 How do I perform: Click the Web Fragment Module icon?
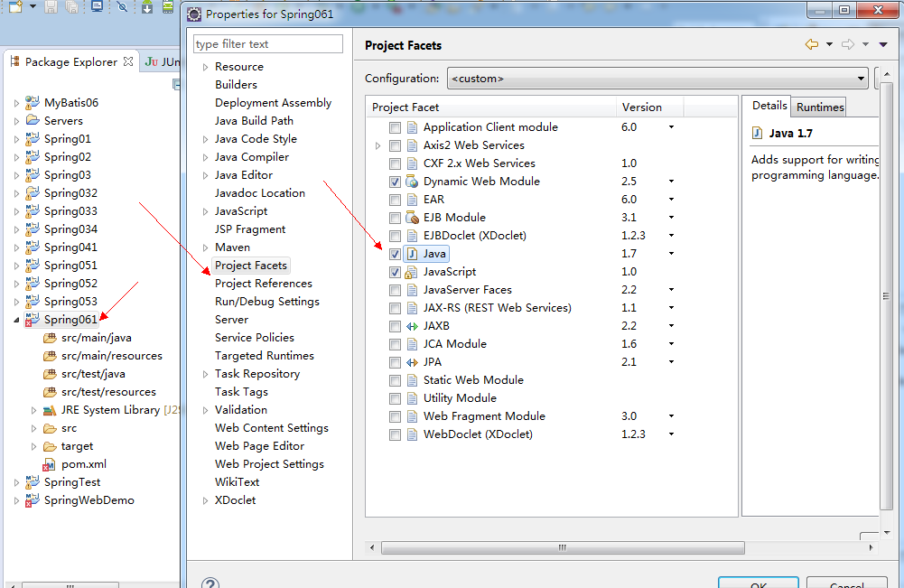[x=412, y=416]
